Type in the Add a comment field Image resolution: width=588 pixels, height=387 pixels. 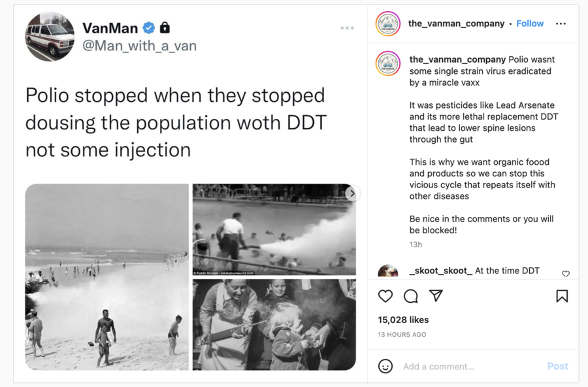click(x=470, y=366)
